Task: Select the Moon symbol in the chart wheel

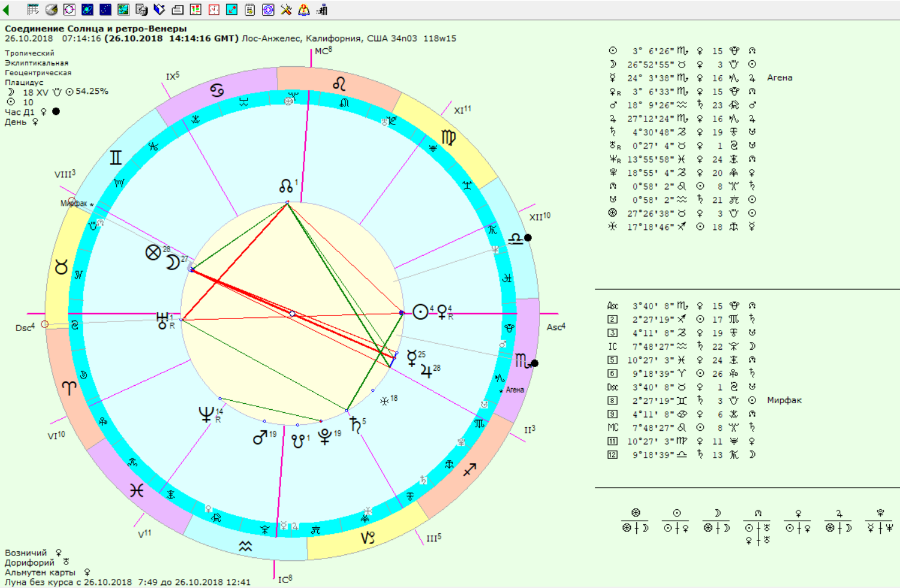Action: pos(172,263)
